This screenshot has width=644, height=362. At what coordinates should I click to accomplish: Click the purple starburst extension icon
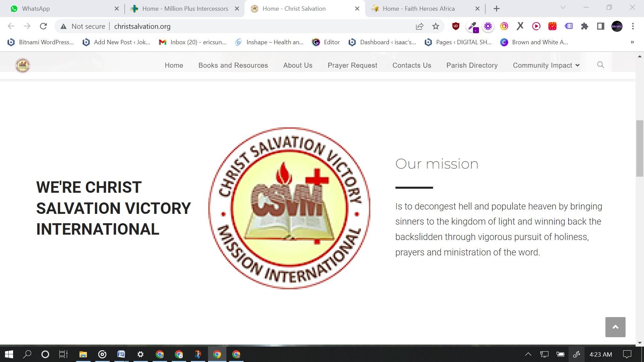(488, 26)
